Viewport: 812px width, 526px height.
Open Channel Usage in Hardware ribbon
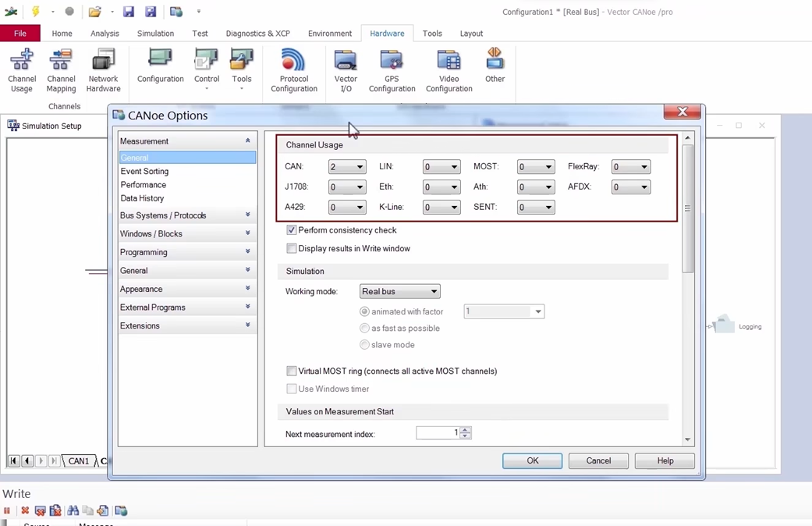22,70
